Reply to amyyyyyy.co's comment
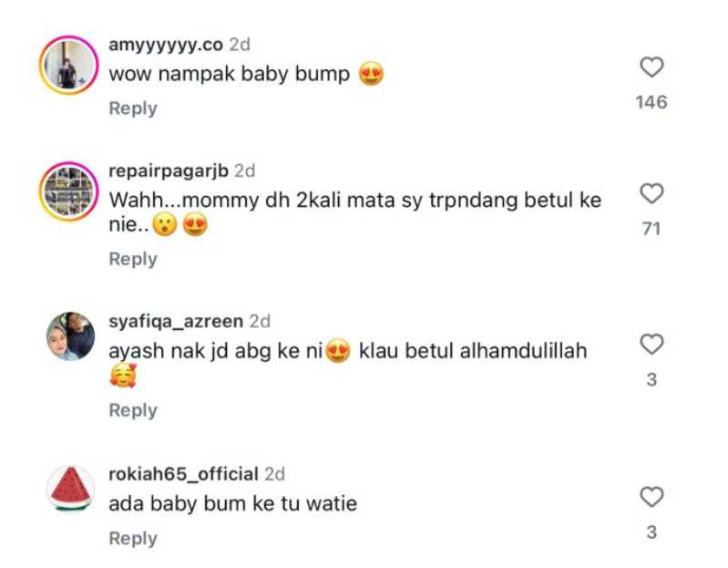Image resolution: width=728 pixels, height=568 pixels. [133, 108]
